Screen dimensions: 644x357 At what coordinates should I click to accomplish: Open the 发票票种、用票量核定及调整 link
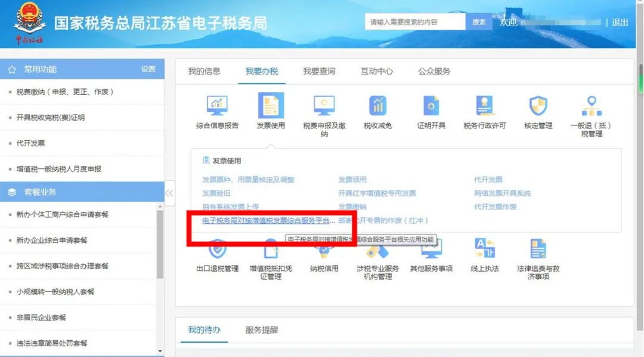(x=248, y=180)
